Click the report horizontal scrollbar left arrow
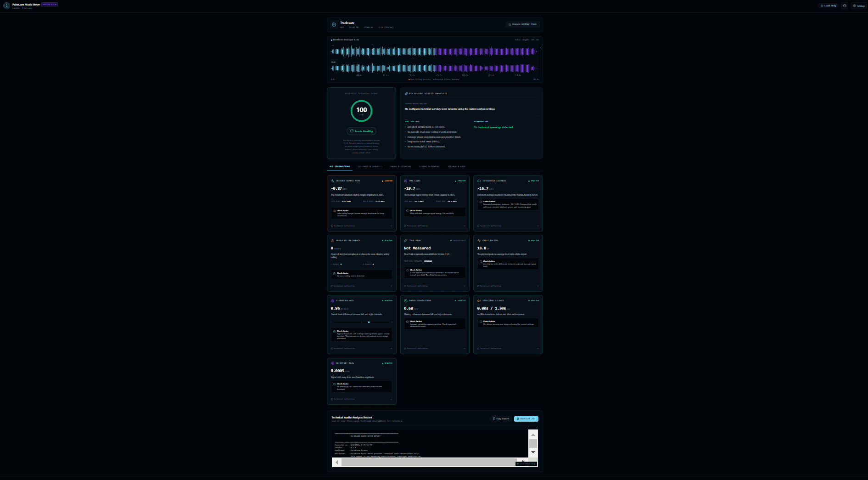868x480 pixels. (337, 463)
